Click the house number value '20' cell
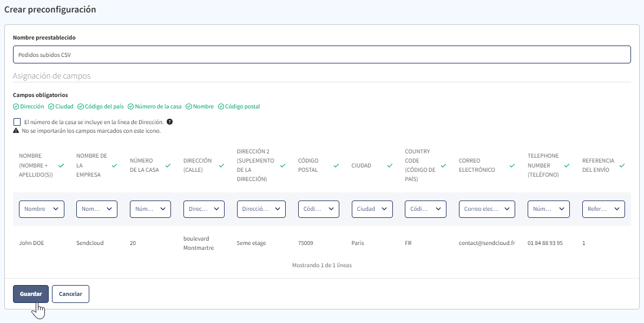 pyautogui.click(x=133, y=243)
